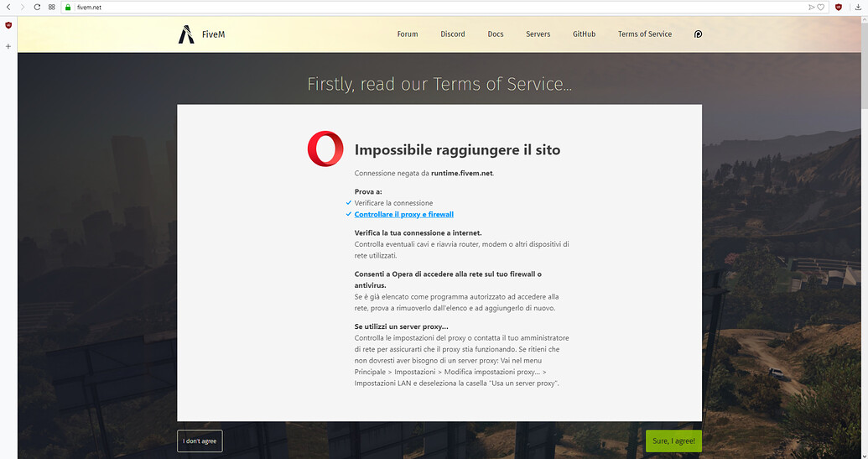The width and height of the screenshot is (868, 459).
Task: Click the Patreon icon in the navigation bar
Action: 698,34
